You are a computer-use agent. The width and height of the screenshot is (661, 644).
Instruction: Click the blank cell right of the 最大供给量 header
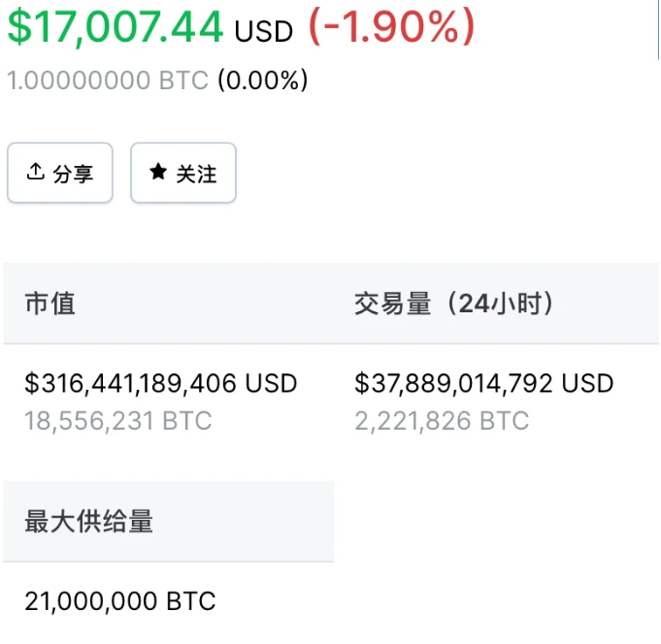[497, 521]
